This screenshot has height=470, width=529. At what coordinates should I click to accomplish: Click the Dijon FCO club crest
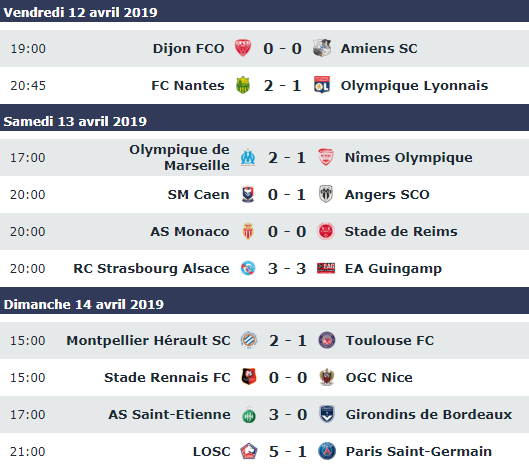(243, 48)
